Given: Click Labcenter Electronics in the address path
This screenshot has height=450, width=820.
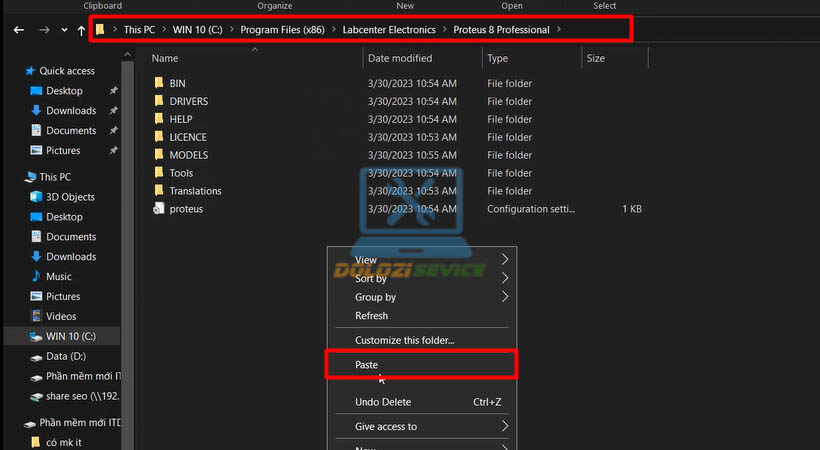Looking at the screenshot, I should coord(389,30).
